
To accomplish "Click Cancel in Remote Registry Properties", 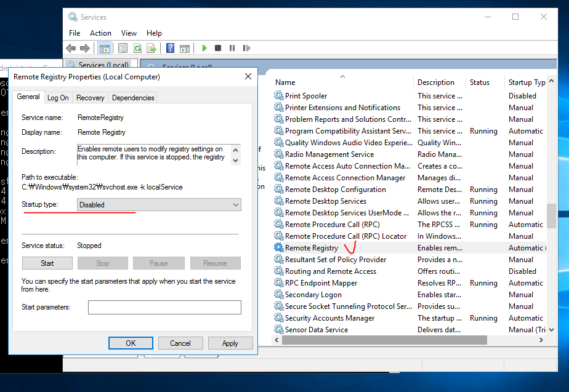I will pos(180,343).
